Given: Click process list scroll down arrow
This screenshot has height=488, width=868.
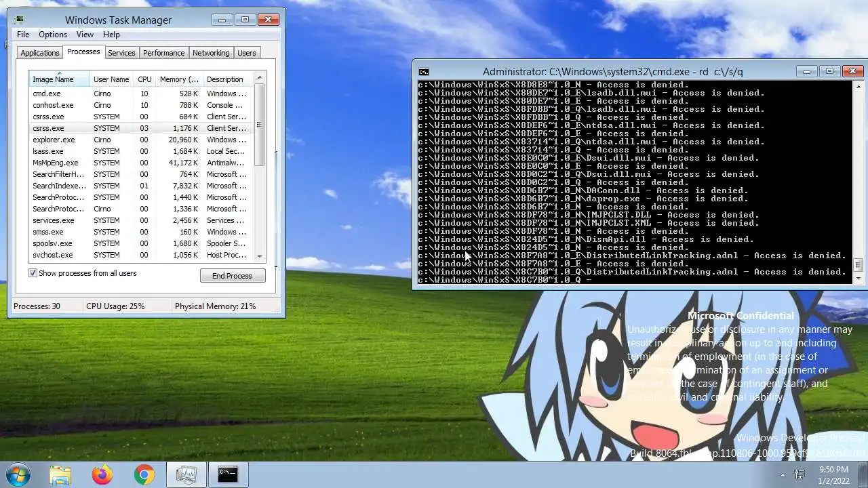Looking at the screenshot, I should tap(259, 256).
